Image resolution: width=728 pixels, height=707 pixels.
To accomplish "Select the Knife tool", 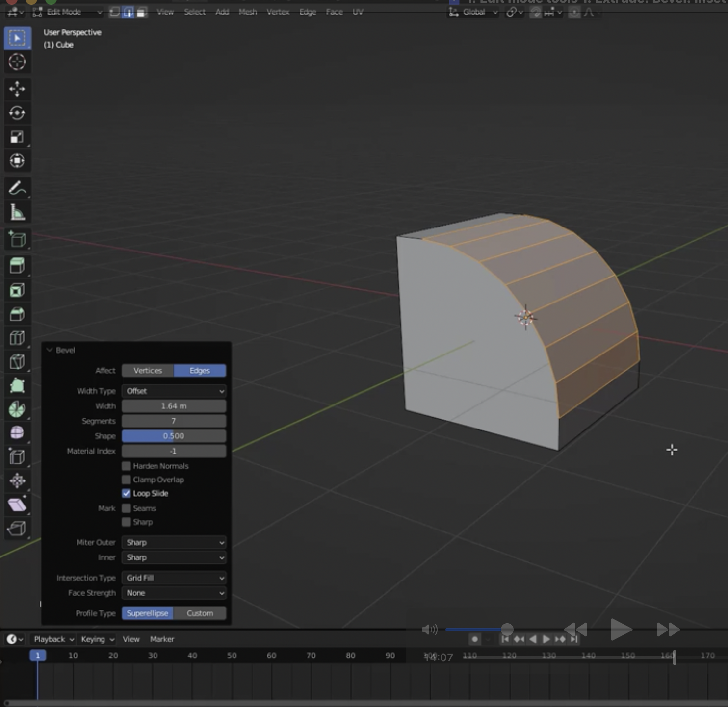I will [x=17, y=362].
